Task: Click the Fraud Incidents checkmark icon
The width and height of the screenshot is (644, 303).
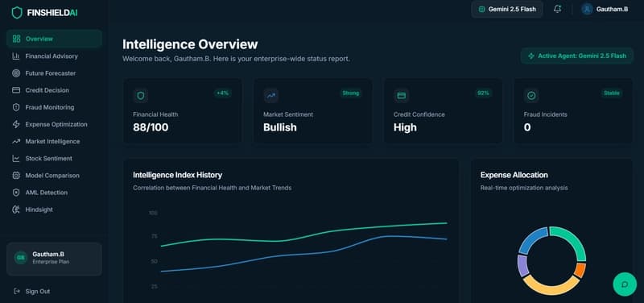Action: coord(531,96)
